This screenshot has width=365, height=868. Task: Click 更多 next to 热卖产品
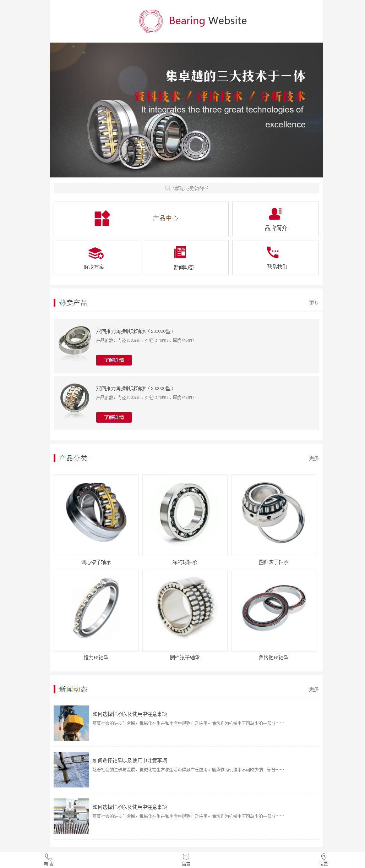[x=314, y=303]
